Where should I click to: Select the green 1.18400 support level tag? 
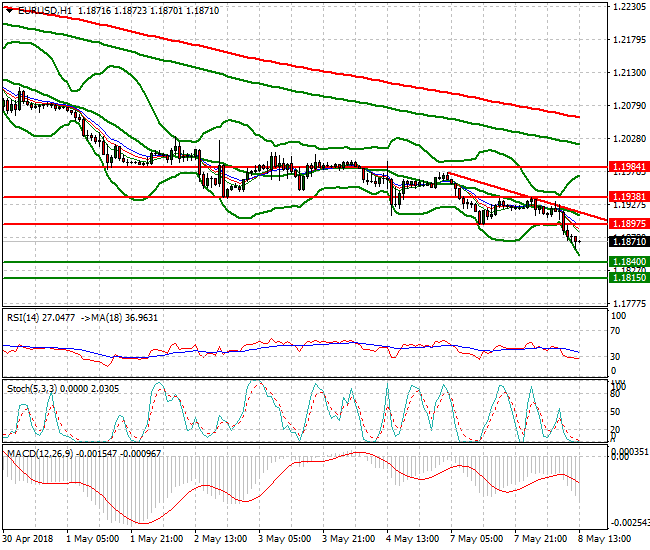pos(627,262)
